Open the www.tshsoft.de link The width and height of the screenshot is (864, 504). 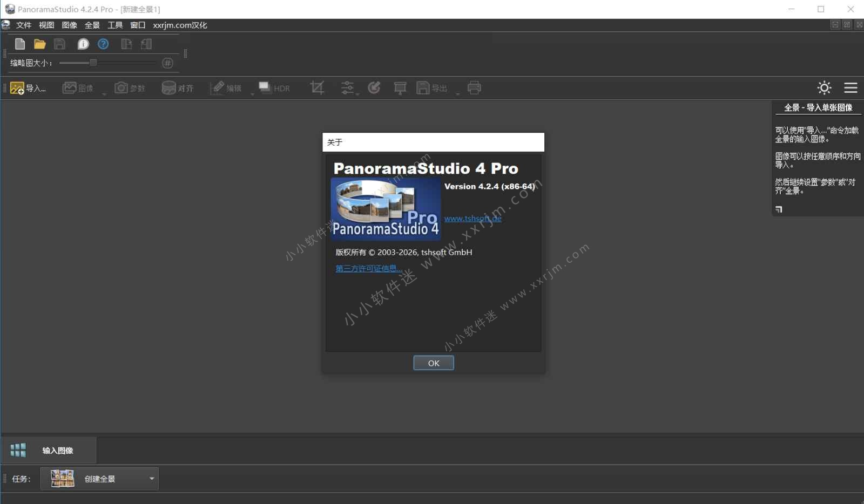pos(473,219)
